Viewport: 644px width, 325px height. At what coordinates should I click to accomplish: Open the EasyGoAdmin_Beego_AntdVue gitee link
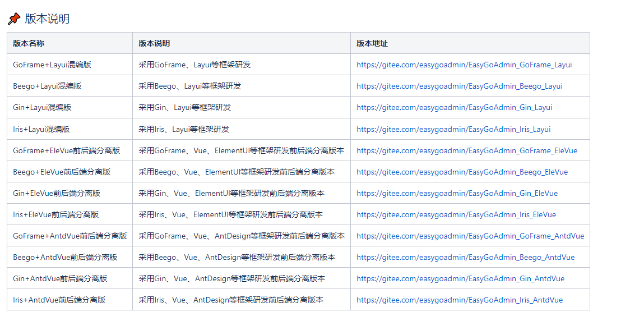(466, 258)
